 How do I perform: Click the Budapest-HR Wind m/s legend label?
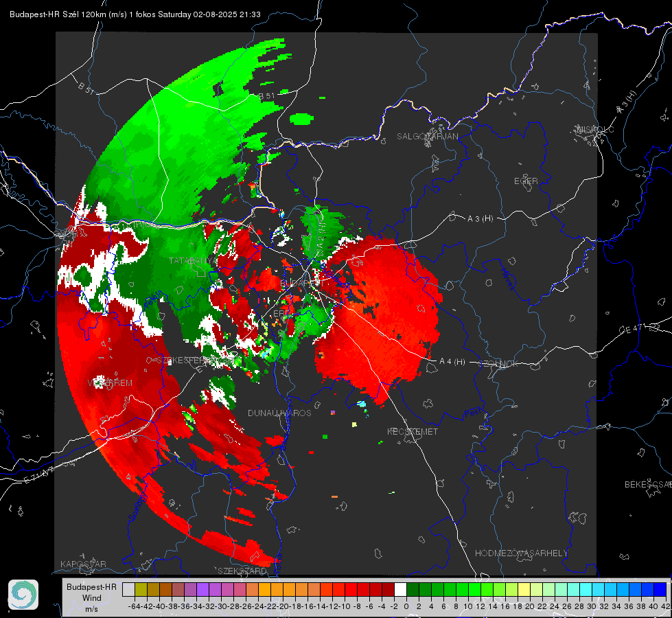[92, 598]
